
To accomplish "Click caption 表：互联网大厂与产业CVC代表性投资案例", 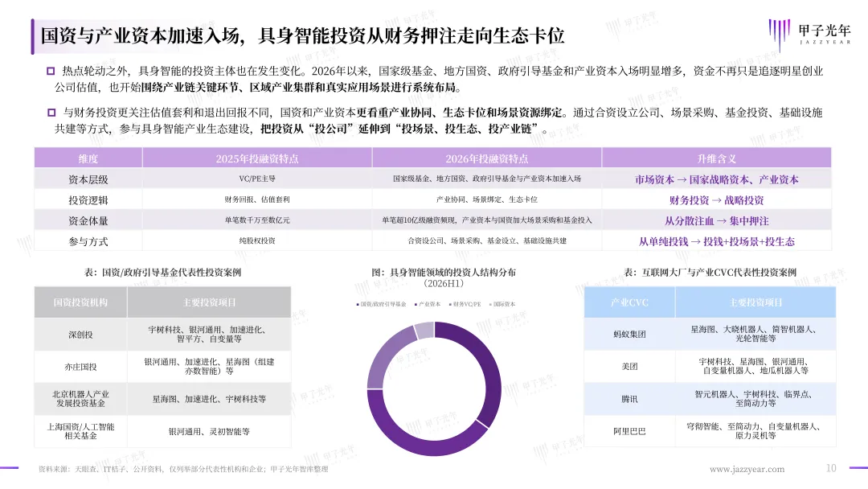I will [x=710, y=273].
